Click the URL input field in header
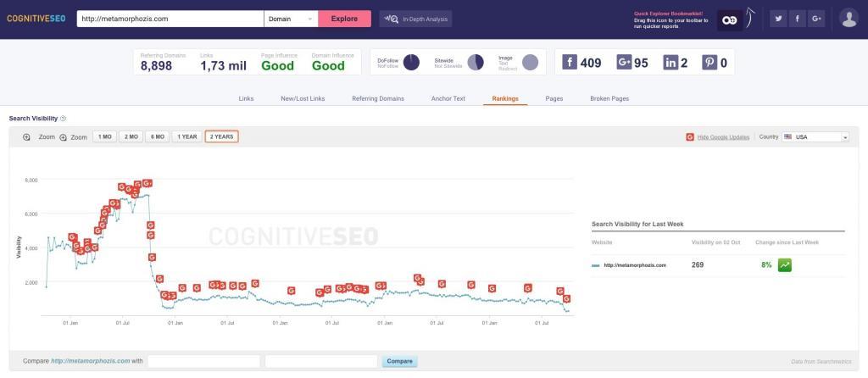 click(x=170, y=19)
